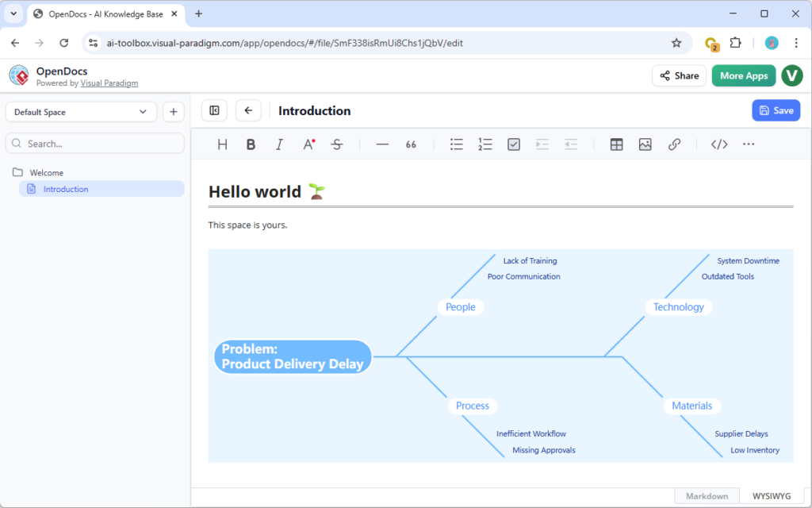Switch to Markdown editing mode
The height and width of the screenshot is (508, 812).
click(707, 495)
